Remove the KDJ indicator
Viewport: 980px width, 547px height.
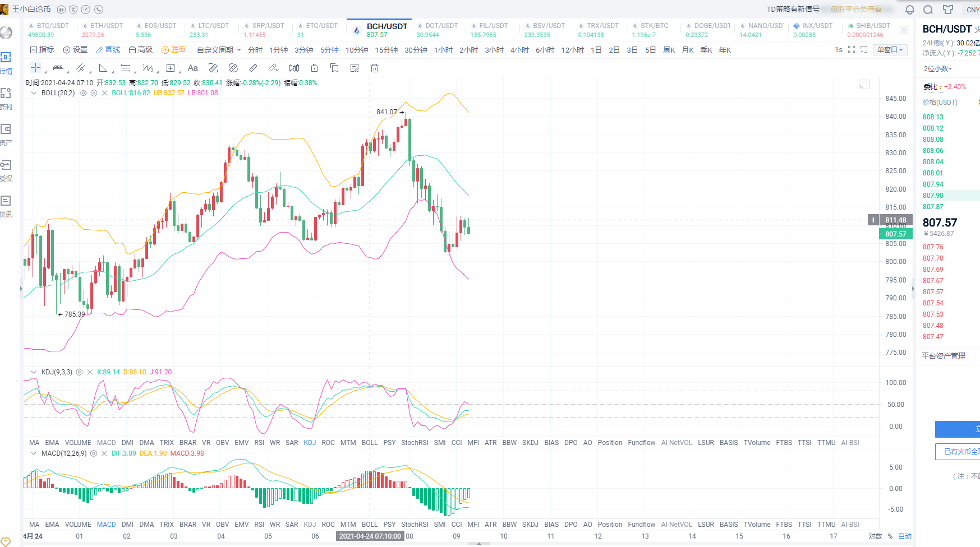[90, 372]
